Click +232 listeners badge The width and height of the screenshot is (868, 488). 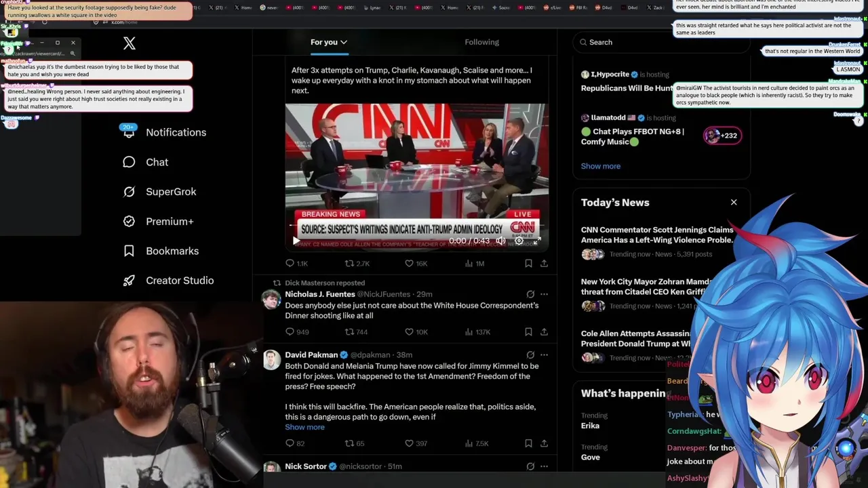click(x=722, y=136)
